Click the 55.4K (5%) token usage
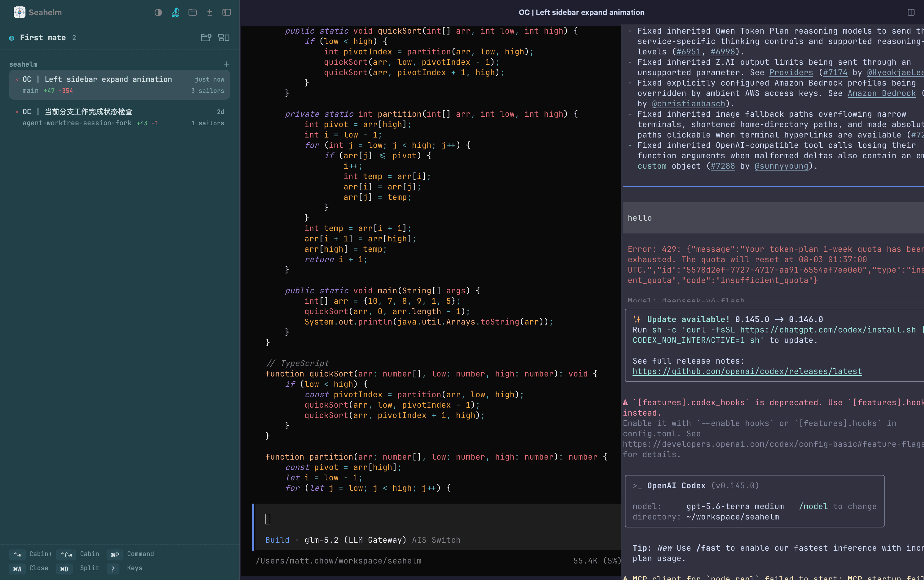924x580 pixels. [597, 561]
